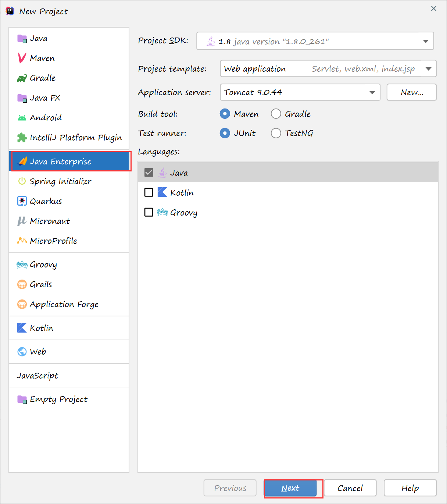This screenshot has height=504, width=447.
Task: Click the Quarkus logo icon
Action: (x=22, y=201)
